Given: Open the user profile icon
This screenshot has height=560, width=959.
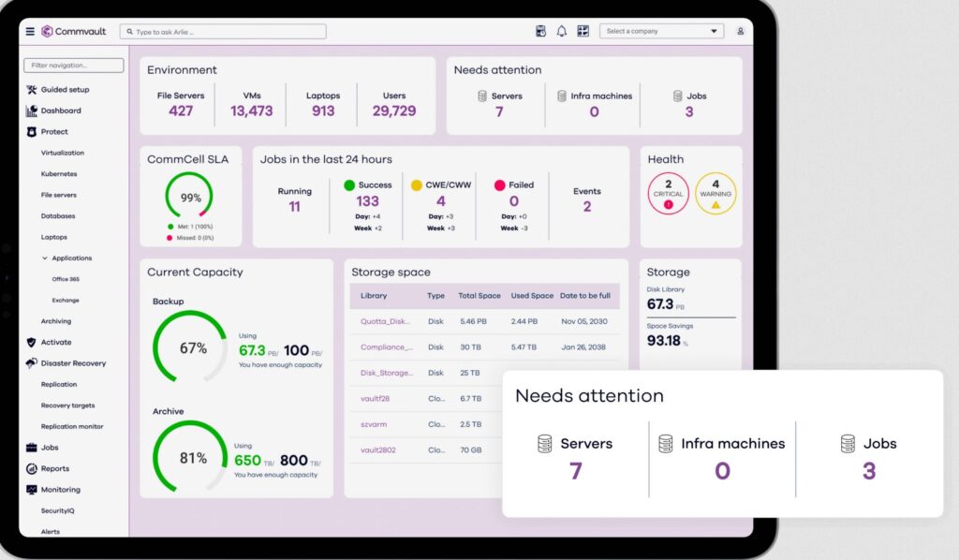Looking at the screenshot, I should click(x=740, y=31).
